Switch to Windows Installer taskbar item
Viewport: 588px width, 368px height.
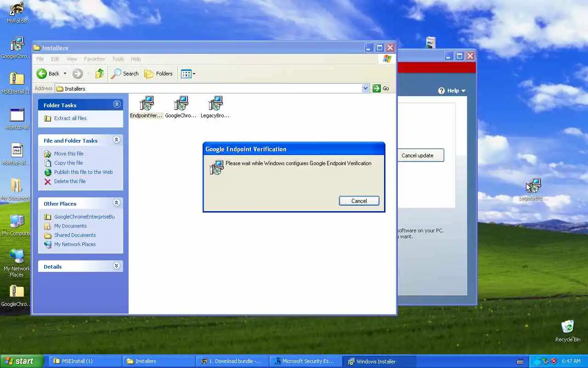[x=379, y=361]
